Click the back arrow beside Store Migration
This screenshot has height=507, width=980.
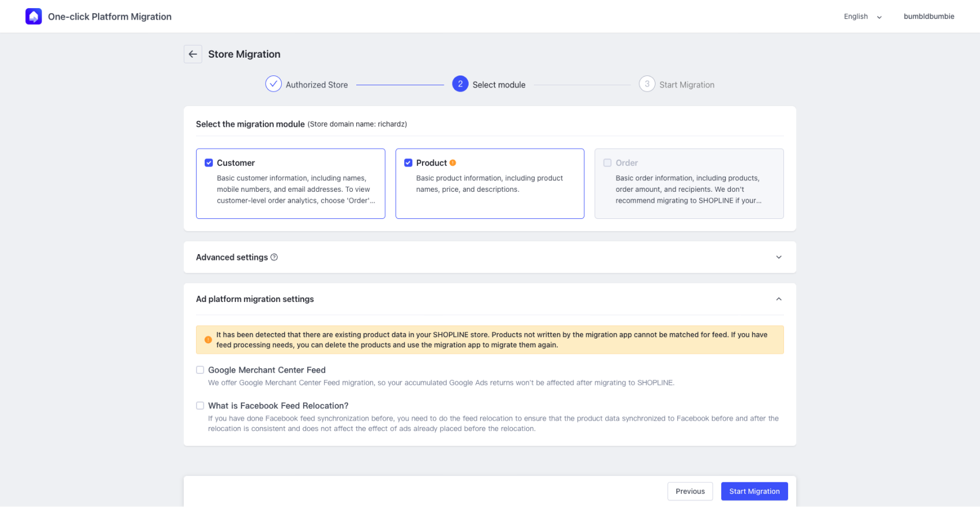click(x=193, y=54)
